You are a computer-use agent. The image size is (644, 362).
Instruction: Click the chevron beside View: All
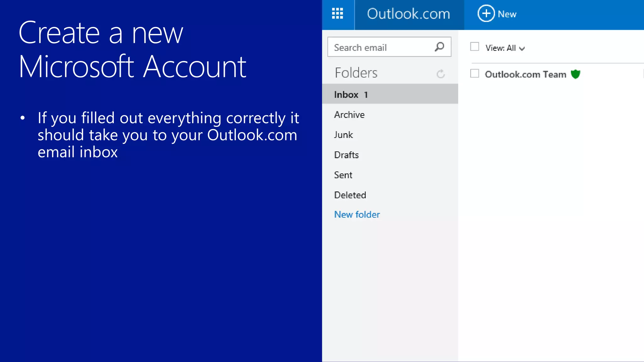tap(522, 49)
